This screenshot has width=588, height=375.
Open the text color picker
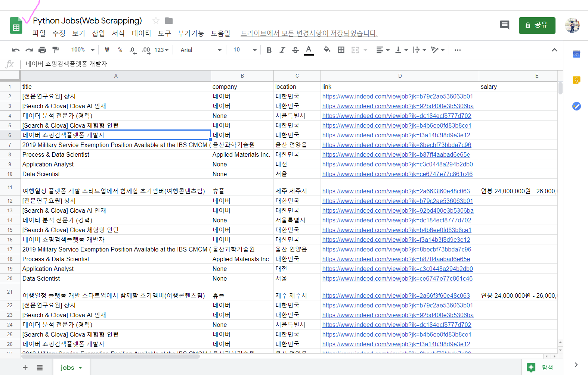[309, 50]
